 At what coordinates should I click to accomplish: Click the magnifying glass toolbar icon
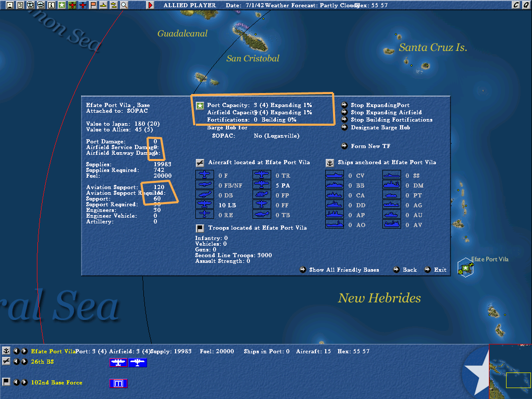tap(124, 5)
